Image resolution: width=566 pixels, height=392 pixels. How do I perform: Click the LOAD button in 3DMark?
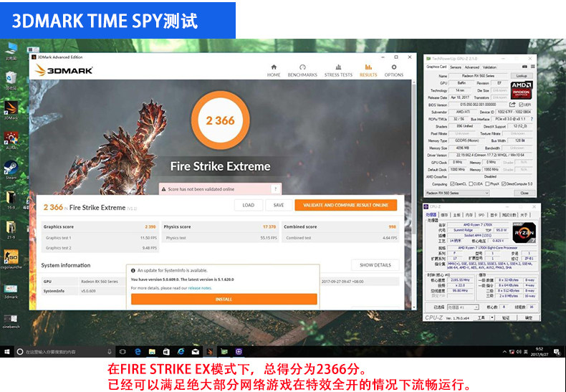click(249, 205)
